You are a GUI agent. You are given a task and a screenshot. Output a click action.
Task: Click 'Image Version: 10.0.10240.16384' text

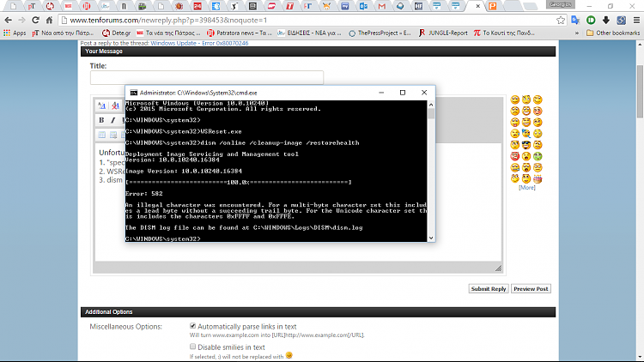pyautogui.click(x=184, y=171)
